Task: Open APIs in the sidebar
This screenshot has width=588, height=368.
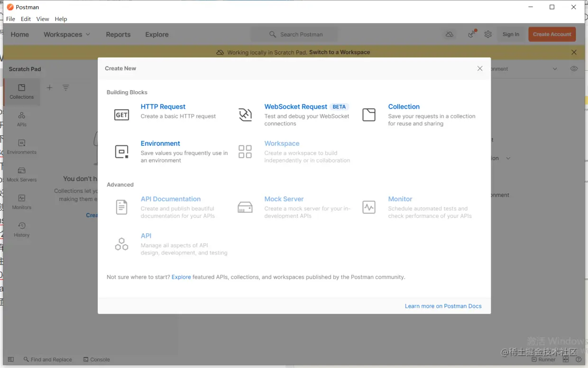Action: point(22,119)
